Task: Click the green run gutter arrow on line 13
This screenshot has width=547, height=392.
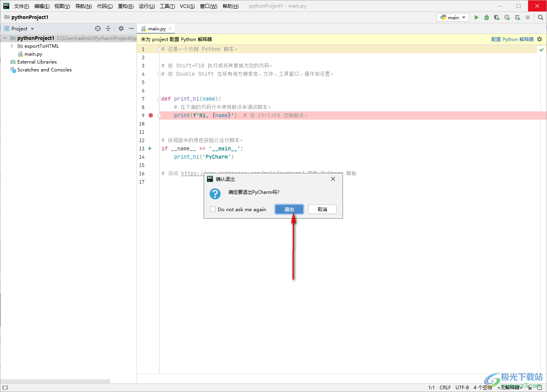Action: (150, 148)
